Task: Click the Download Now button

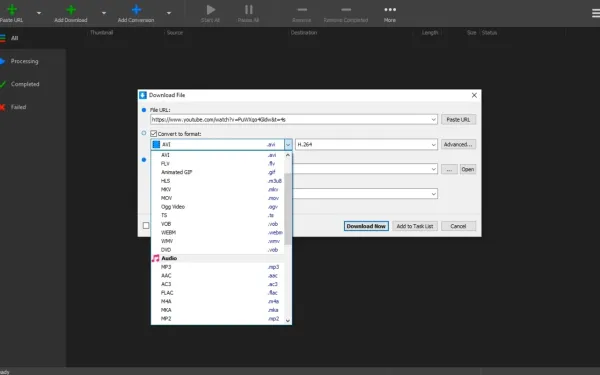Action: click(366, 226)
